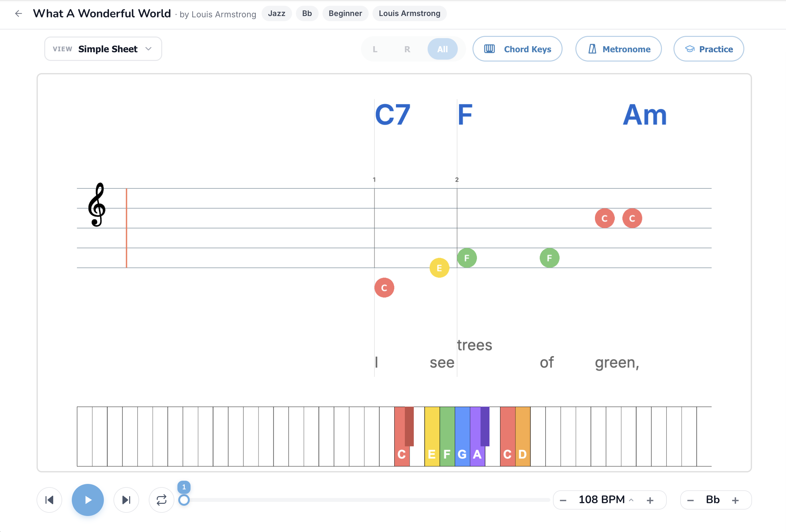
Task: Decrease the BPM with minus
Action: coord(563,500)
